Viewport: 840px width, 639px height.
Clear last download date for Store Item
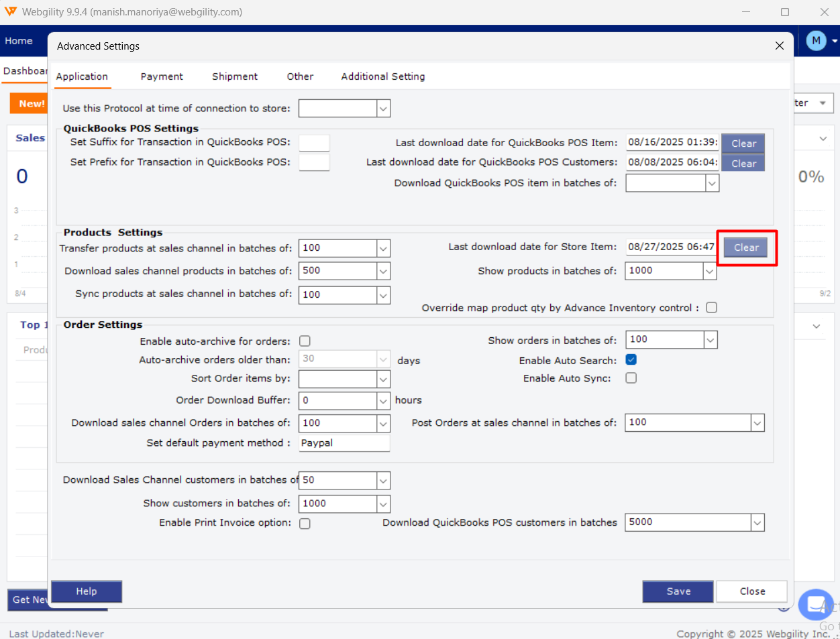point(745,247)
